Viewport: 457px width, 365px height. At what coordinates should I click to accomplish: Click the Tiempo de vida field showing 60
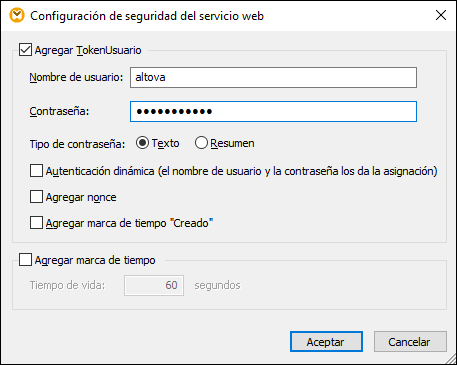pyautogui.click(x=154, y=285)
